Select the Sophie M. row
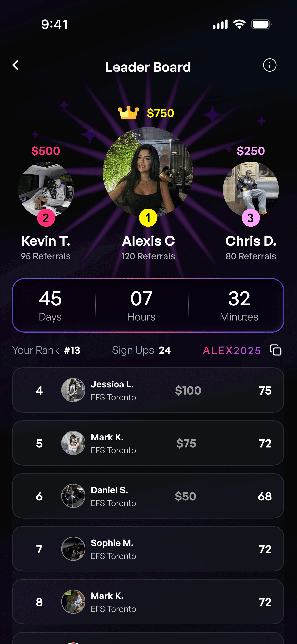297x644 pixels. pos(148,549)
